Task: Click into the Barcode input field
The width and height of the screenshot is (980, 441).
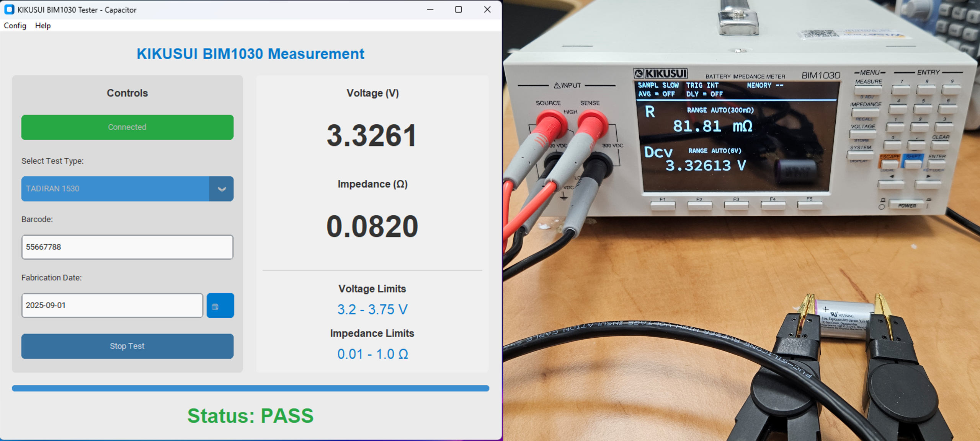Action: (x=127, y=247)
